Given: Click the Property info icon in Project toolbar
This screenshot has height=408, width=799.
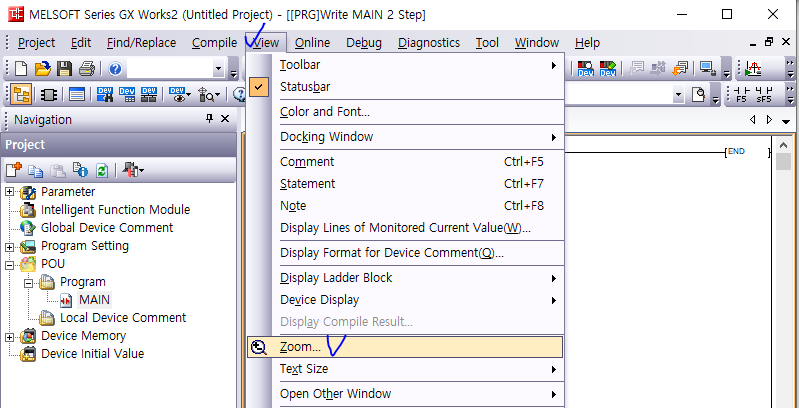Looking at the screenshot, I should point(80,170).
